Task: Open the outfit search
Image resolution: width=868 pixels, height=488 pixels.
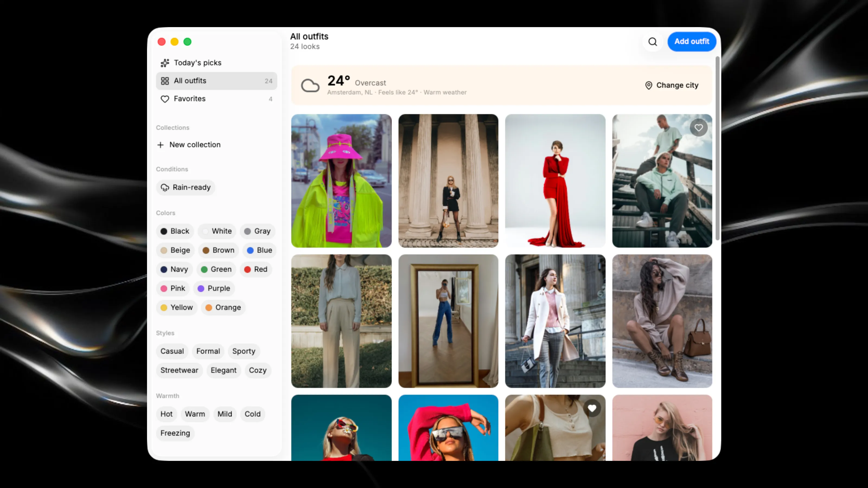Action: tap(653, 42)
